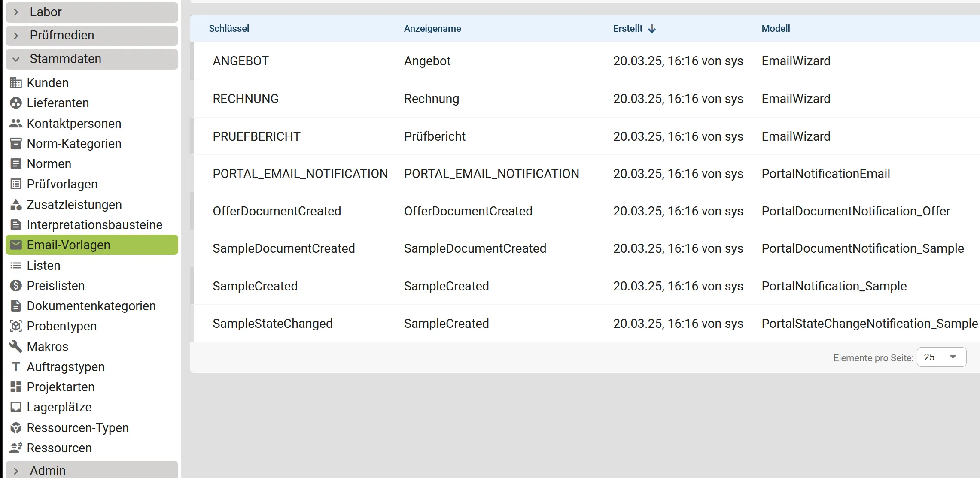
Task: Click the Preislisten dollar icon
Action: (x=16, y=286)
